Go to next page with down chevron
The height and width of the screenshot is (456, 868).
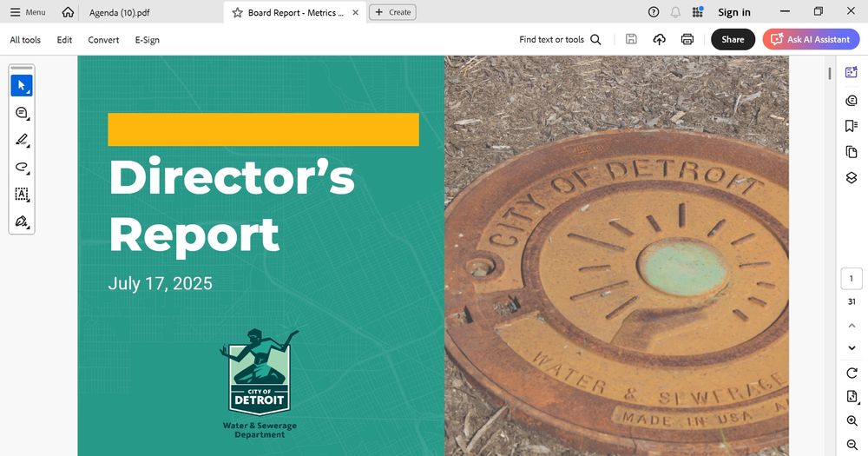tap(852, 348)
